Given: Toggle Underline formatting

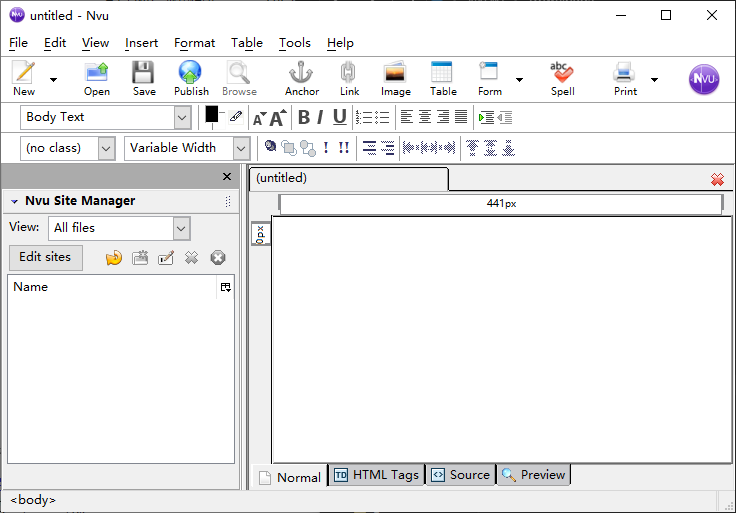Looking at the screenshot, I should coord(340,118).
